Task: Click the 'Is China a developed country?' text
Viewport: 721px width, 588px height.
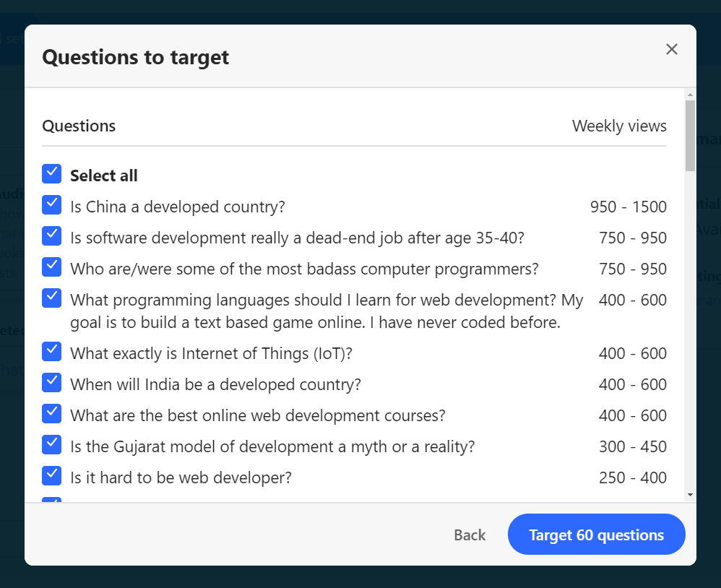Action: coord(178,207)
